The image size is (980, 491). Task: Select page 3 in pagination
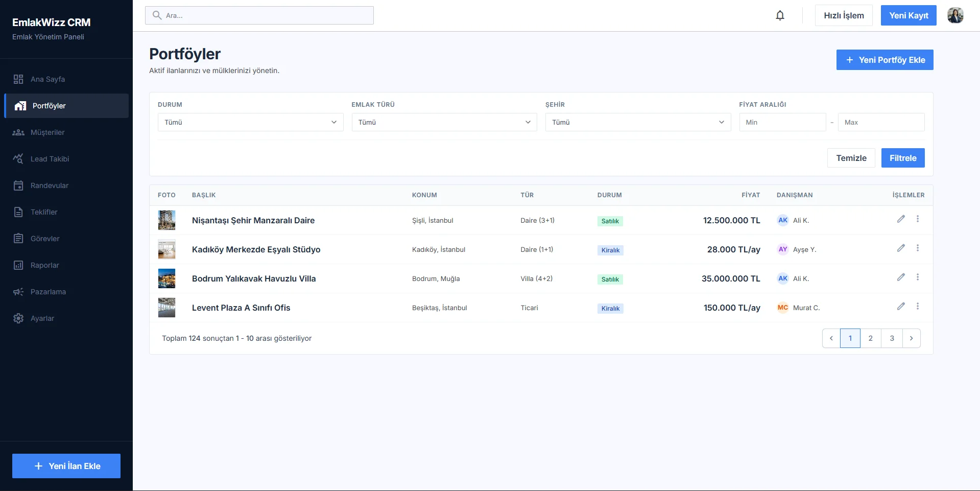click(892, 338)
